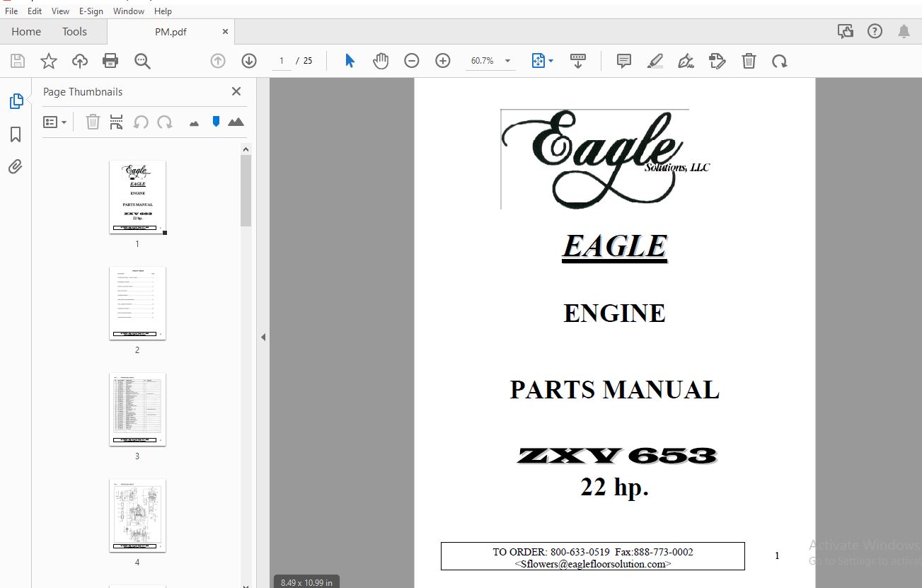Open the Help question mark icon
Image resolution: width=922 pixels, height=588 pixels.
[875, 31]
